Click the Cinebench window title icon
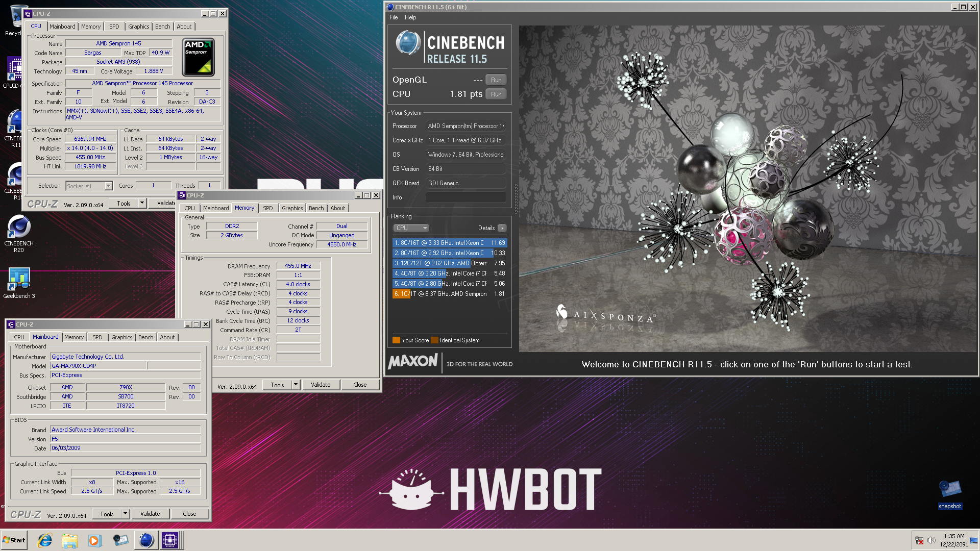The width and height of the screenshot is (980, 551). pyautogui.click(x=390, y=7)
